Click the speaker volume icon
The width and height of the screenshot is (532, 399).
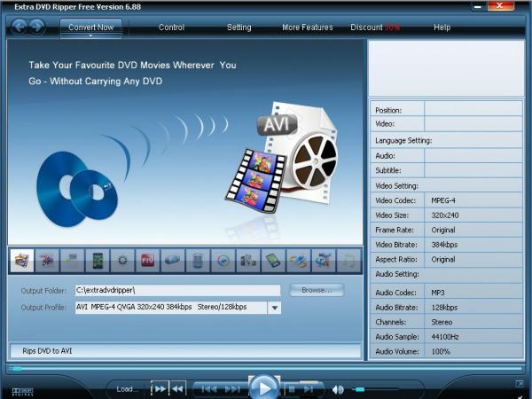(338, 389)
